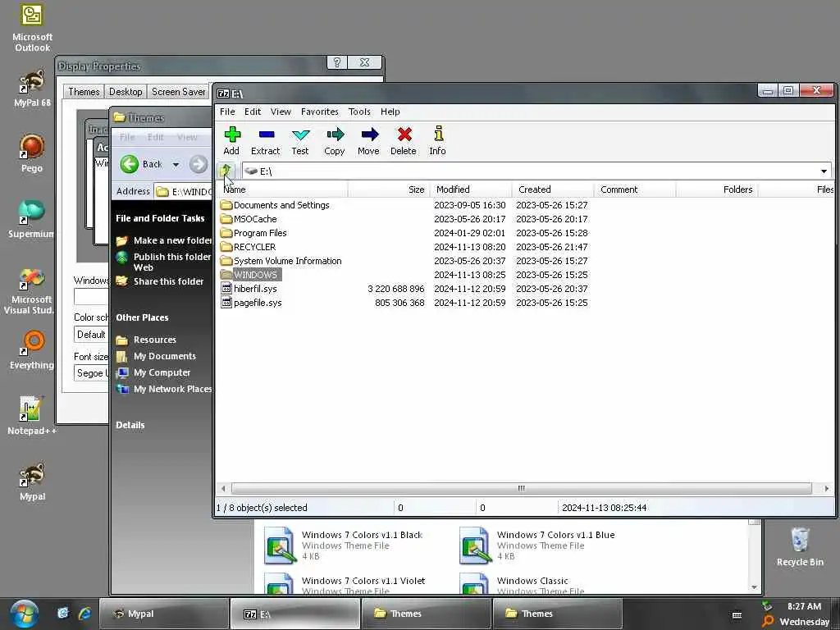Open Info from the 7-Zip toolbar

tap(438, 141)
